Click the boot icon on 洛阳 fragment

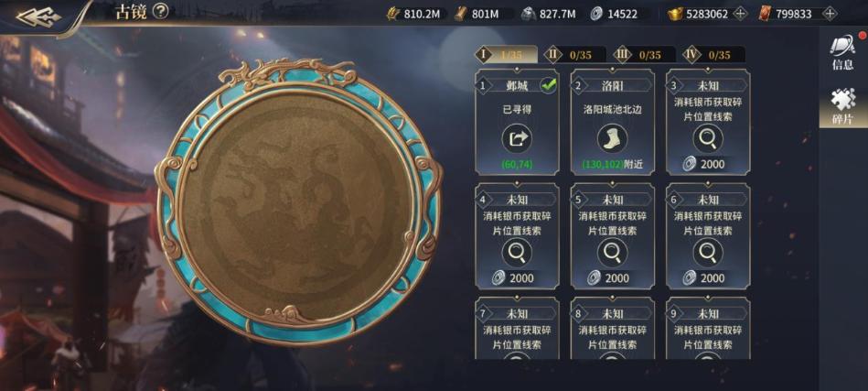click(612, 138)
